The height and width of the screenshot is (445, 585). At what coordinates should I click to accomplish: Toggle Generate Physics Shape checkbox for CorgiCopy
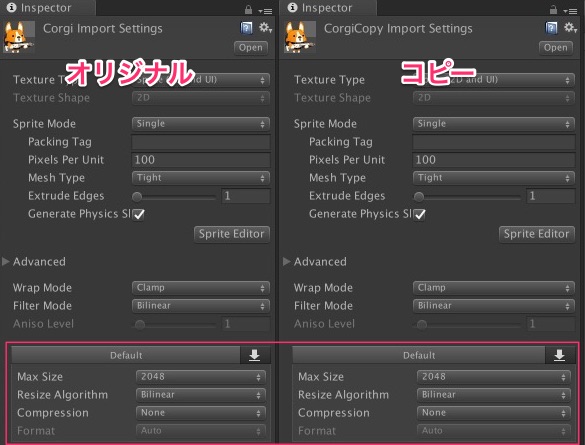click(x=420, y=214)
